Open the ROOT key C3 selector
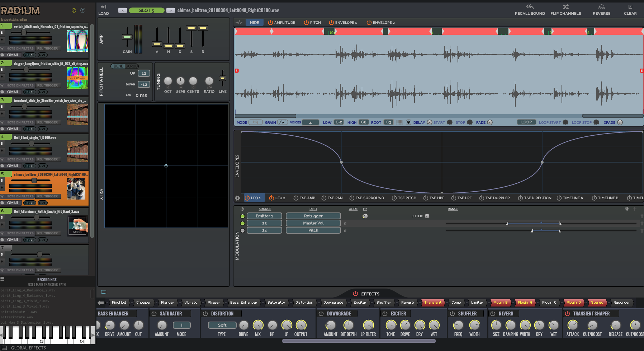Screen dimensions: 644x351 (389, 122)
